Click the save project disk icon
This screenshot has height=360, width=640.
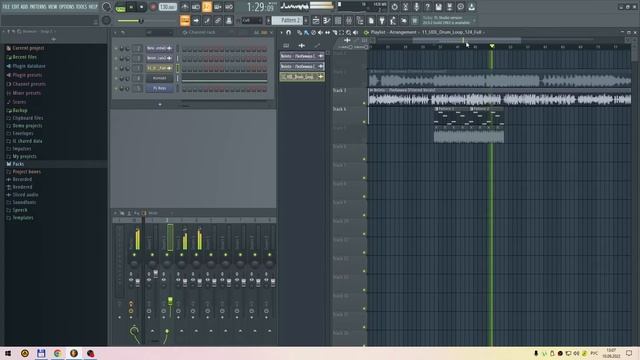(438, 7)
